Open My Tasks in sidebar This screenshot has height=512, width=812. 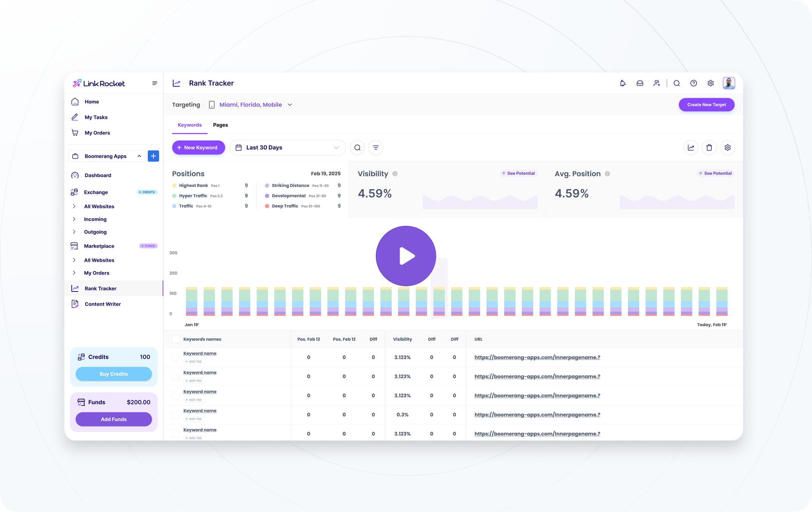[x=114, y=117]
